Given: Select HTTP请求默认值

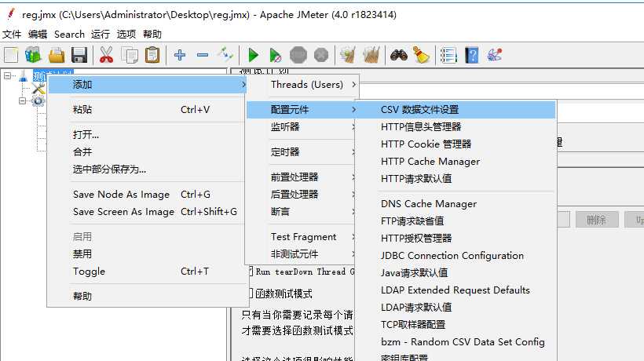Looking at the screenshot, I should click(456, 178).
